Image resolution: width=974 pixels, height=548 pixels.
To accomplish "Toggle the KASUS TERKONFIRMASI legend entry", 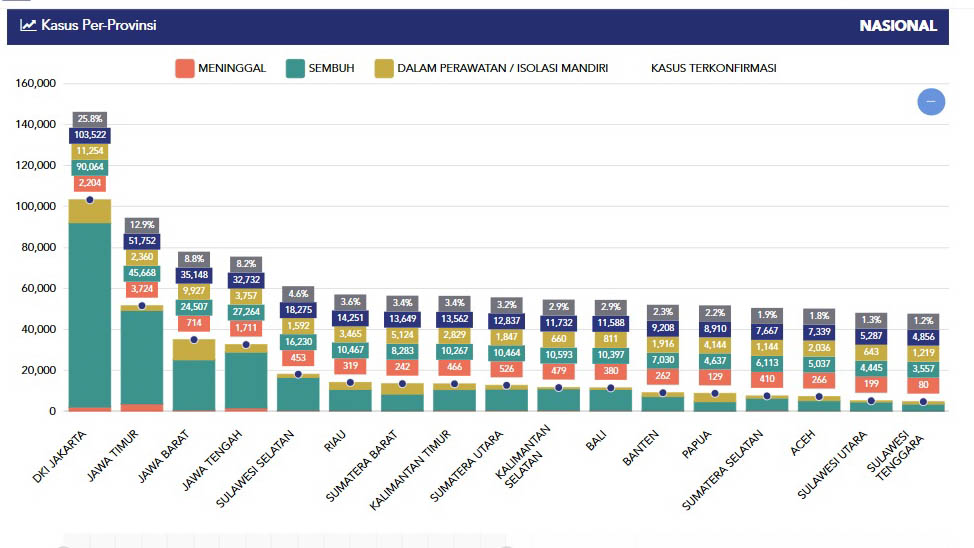I will click(x=713, y=68).
